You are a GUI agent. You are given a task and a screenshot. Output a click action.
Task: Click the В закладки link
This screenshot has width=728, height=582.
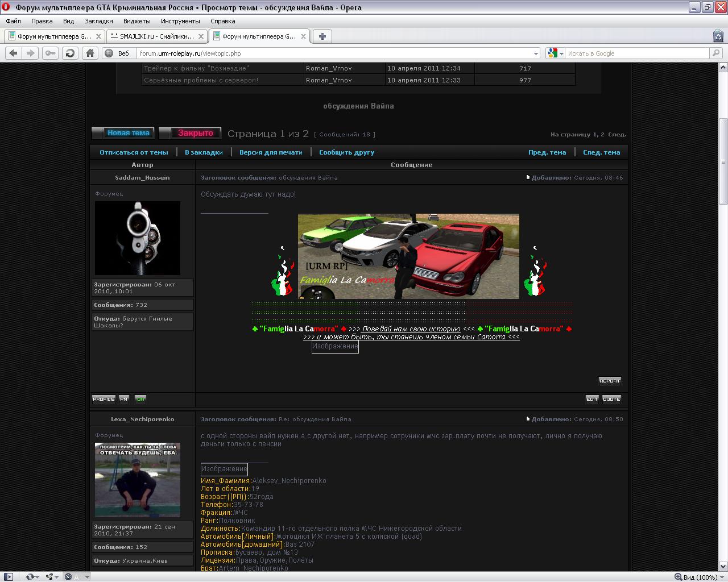point(204,152)
